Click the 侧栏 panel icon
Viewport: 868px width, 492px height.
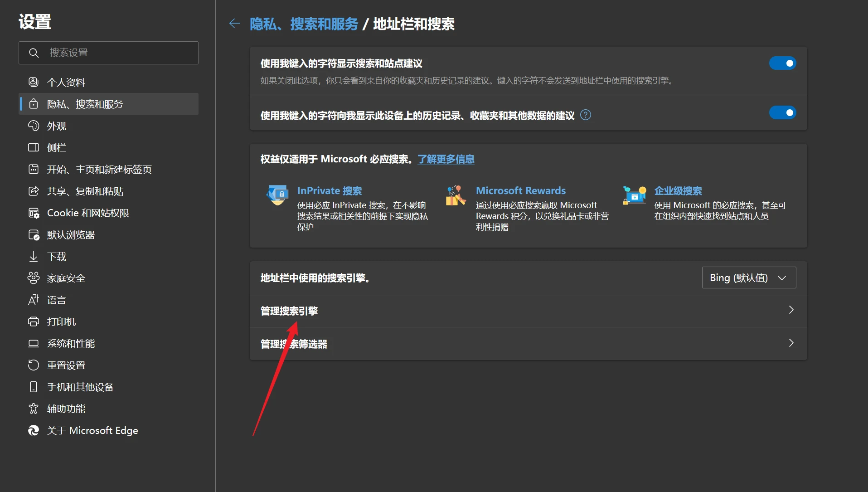pyautogui.click(x=34, y=147)
